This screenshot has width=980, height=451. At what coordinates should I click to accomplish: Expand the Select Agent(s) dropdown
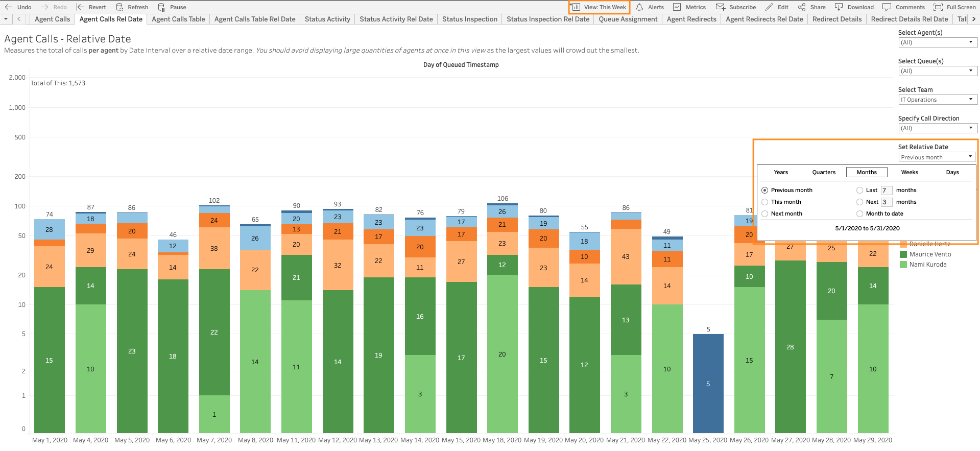(938, 43)
